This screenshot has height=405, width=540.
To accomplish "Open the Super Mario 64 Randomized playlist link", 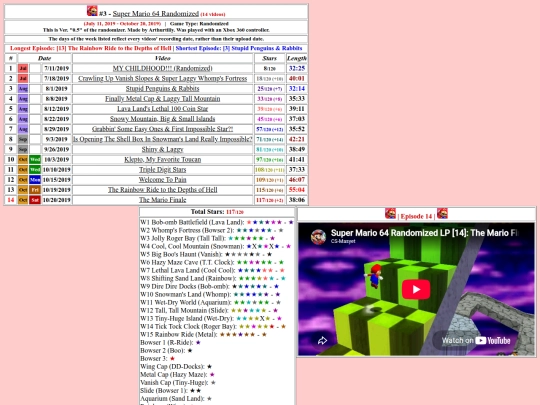I will [x=156, y=14].
